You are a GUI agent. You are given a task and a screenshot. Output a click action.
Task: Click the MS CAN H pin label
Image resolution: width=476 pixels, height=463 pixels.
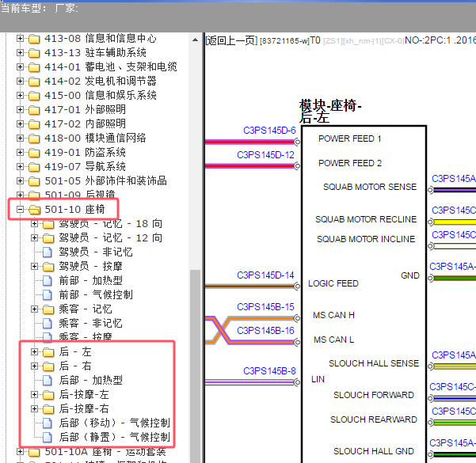coord(333,315)
